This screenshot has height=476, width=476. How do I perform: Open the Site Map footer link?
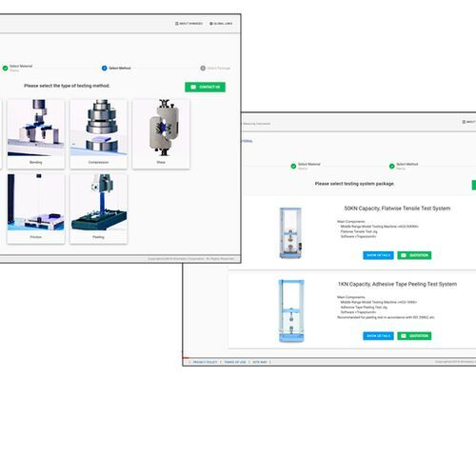tap(260, 362)
